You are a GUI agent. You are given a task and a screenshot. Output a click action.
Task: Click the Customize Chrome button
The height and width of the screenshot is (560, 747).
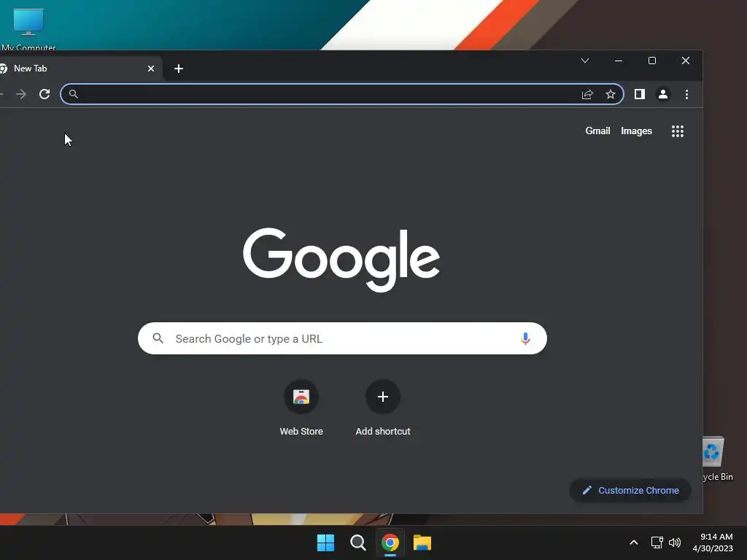[630, 490]
